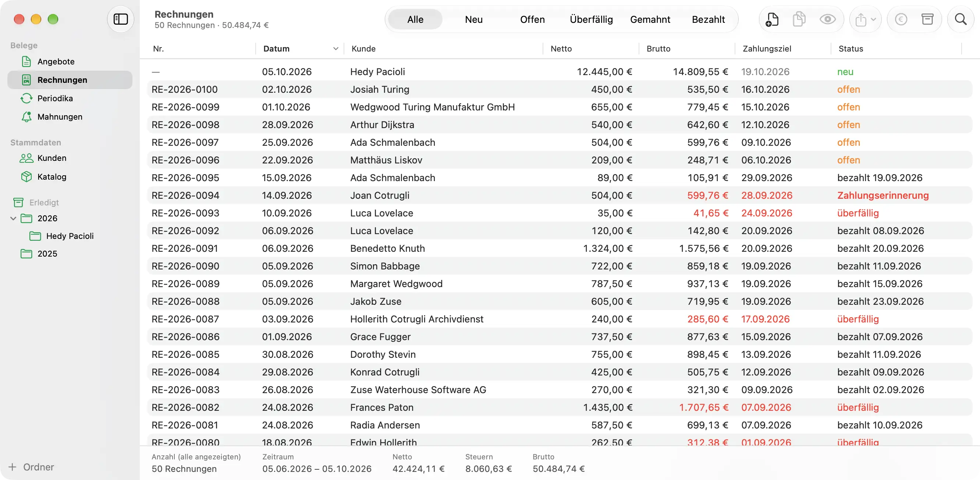
Task: Click the archive box toolbar icon
Action: tap(927, 19)
